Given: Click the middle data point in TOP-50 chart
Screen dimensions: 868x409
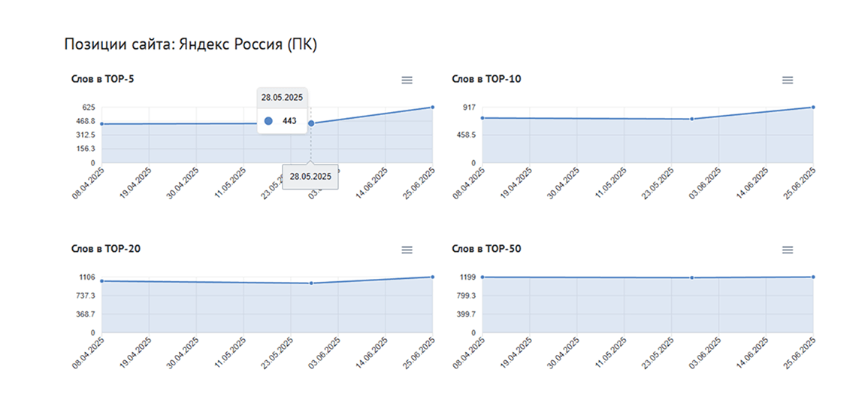Looking at the screenshot, I should click(x=692, y=277).
